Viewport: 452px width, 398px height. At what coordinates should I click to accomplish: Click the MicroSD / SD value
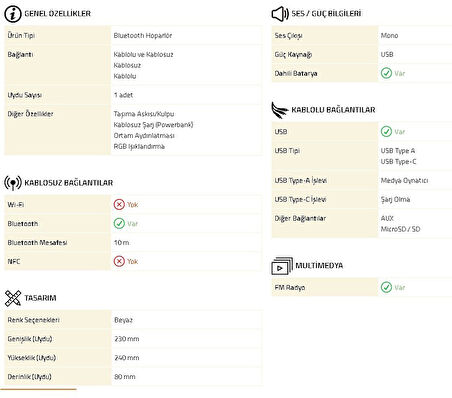click(400, 229)
